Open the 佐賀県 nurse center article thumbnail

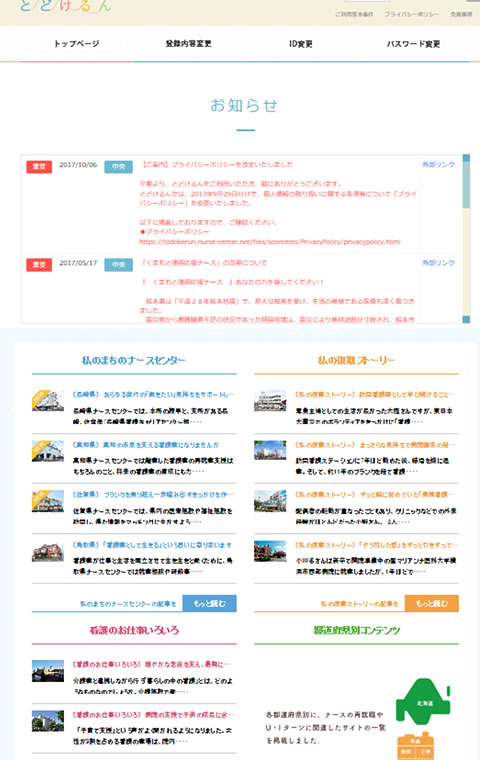(48, 501)
